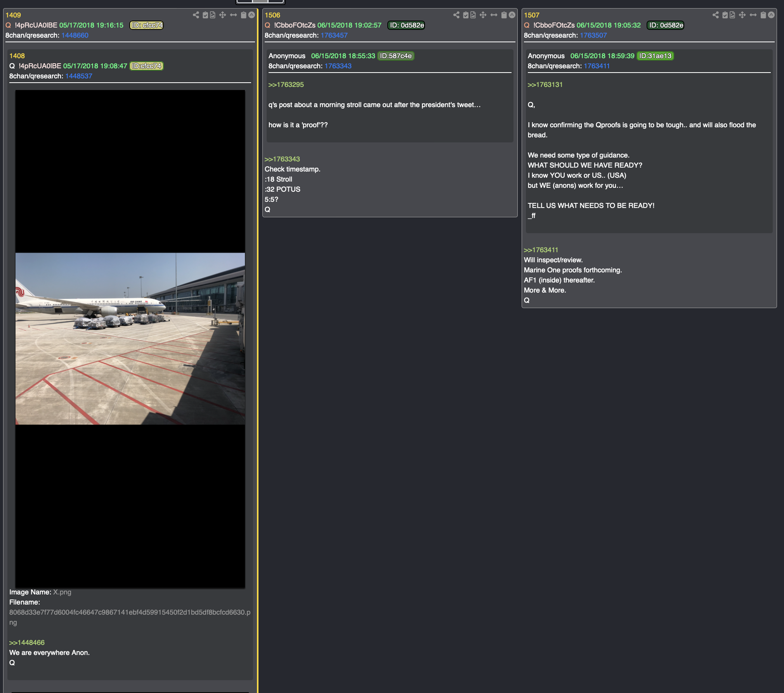This screenshot has width=784, height=693.
Task: Click timestamp 05/17/2018 19:16:15
Action: tap(91, 25)
